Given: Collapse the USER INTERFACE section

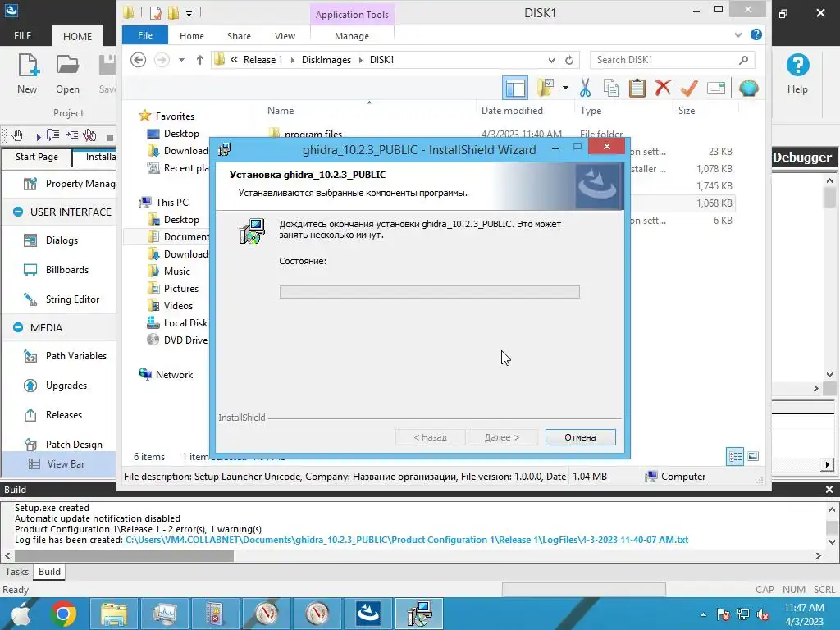Looking at the screenshot, I should 18,212.
